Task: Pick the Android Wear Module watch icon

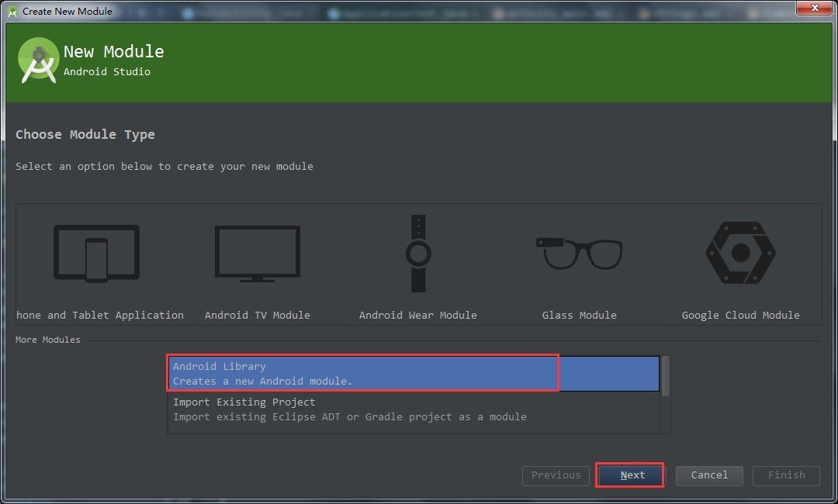Action: 418,254
